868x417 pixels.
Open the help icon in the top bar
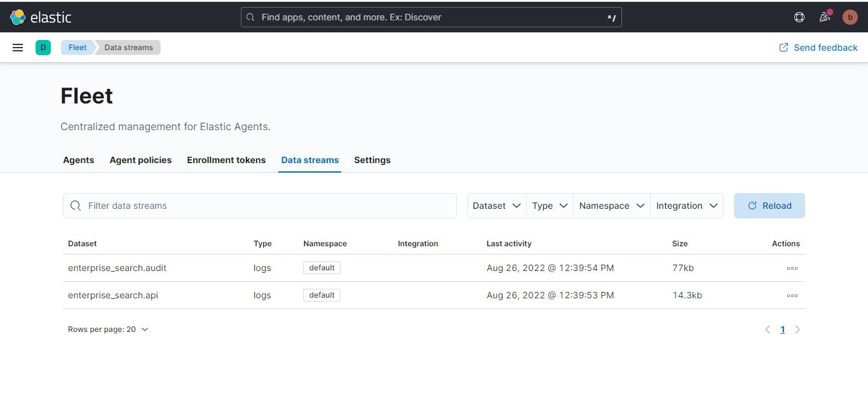pos(799,17)
